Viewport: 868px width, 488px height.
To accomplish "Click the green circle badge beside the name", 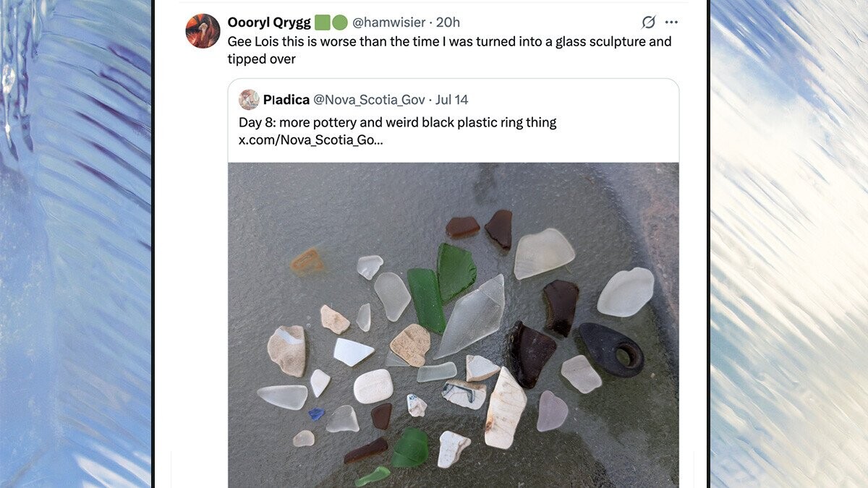I will coord(339,22).
